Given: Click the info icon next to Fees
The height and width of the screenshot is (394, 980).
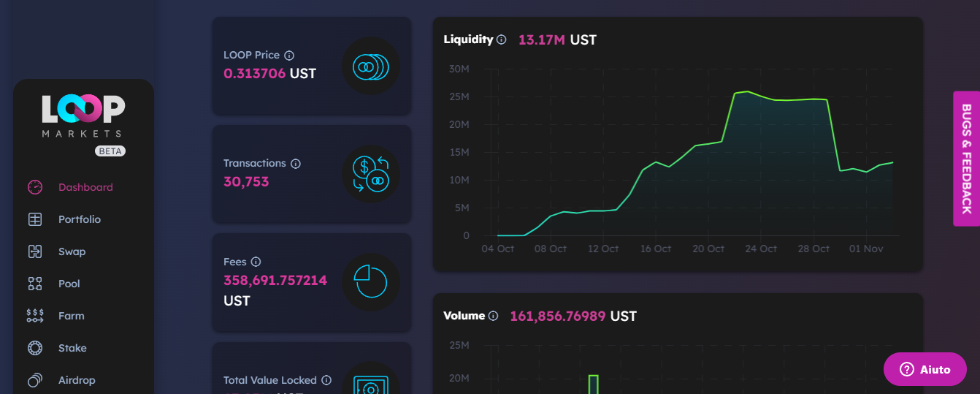Looking at the screenshot, I should [256, 262].
